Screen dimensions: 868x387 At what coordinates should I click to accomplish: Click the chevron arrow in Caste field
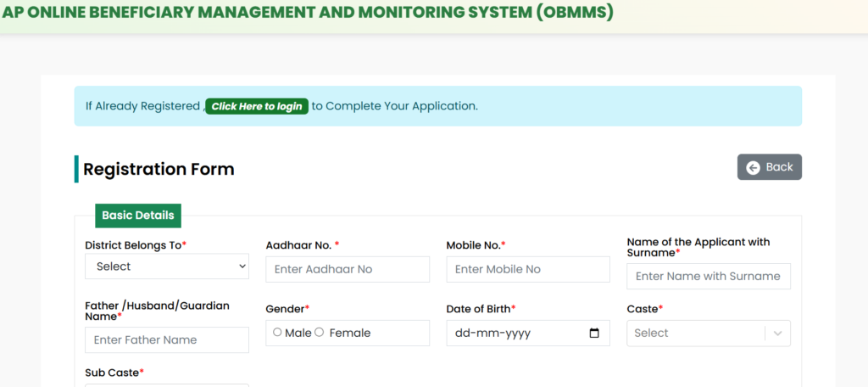coord(778,334)
